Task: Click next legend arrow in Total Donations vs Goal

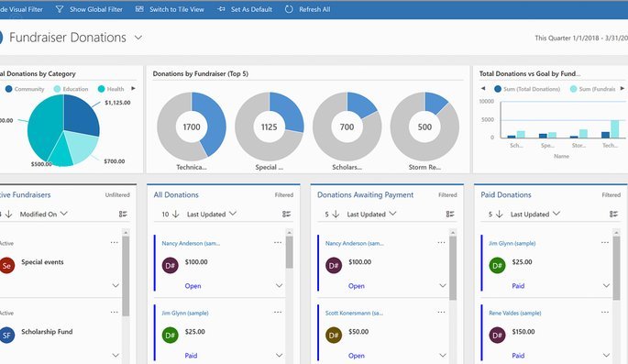Action: [622, 89]
